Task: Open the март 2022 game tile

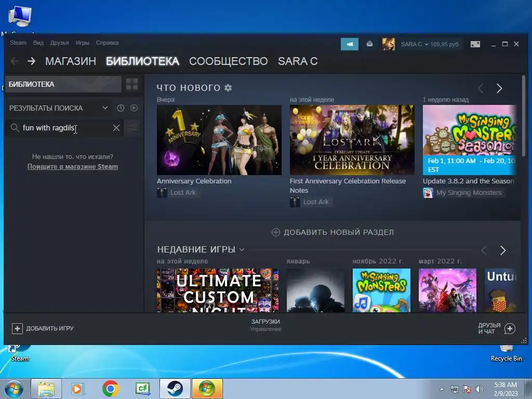Action: (447, 290)
